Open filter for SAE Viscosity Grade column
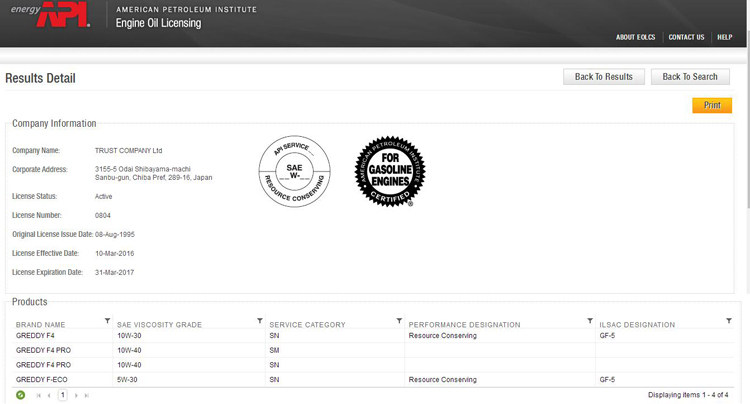750x404 pixels. pos(260,321)
